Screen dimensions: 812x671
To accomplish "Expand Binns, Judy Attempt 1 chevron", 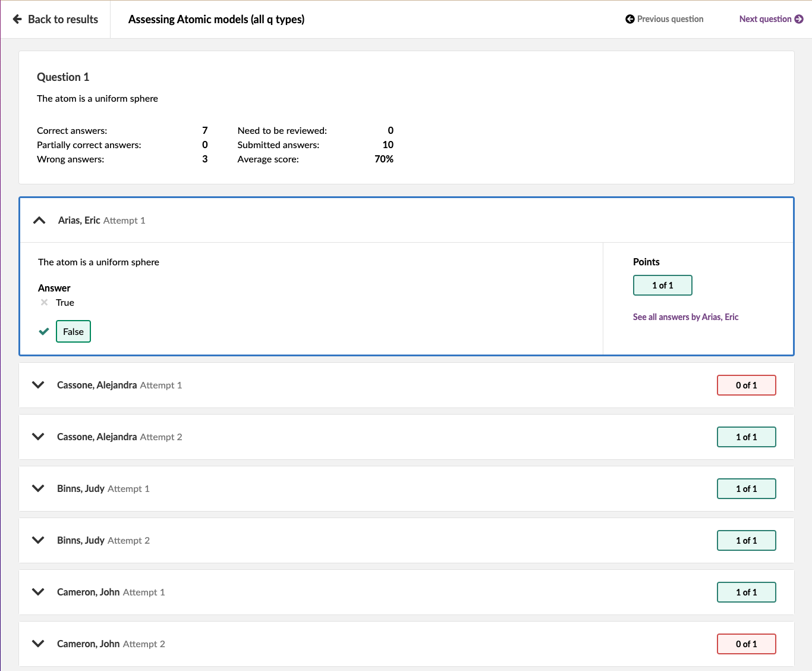I will pos(38,488).
